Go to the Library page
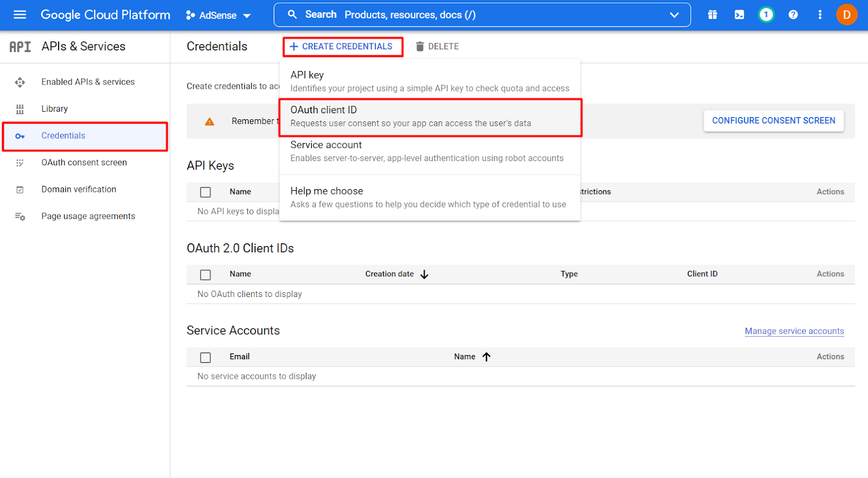This screenshot has height=478, width=868. (x=55, y=109)
